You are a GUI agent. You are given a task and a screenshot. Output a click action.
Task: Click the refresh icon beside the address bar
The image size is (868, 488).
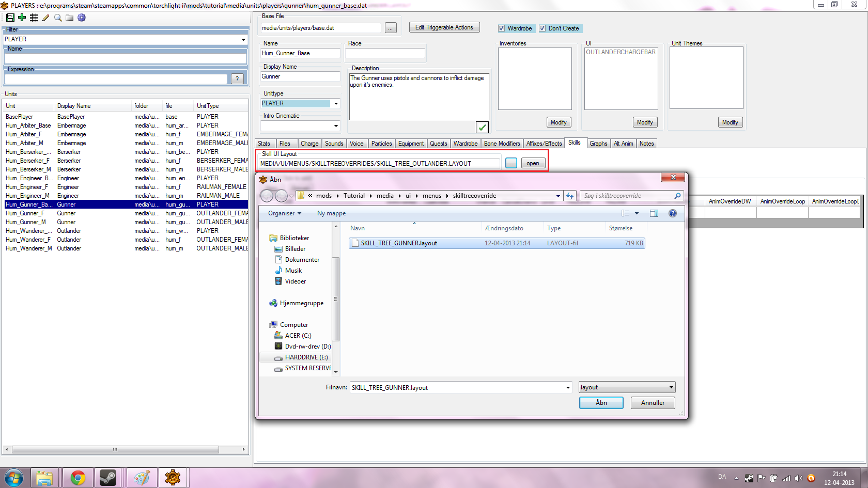[x=570, y=196]
